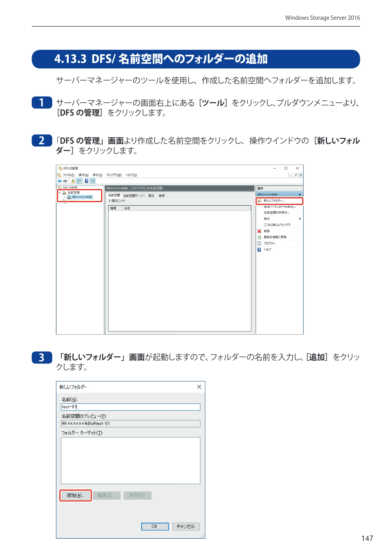Click the DFS の管理 title bar icon

tap(60, 168)
